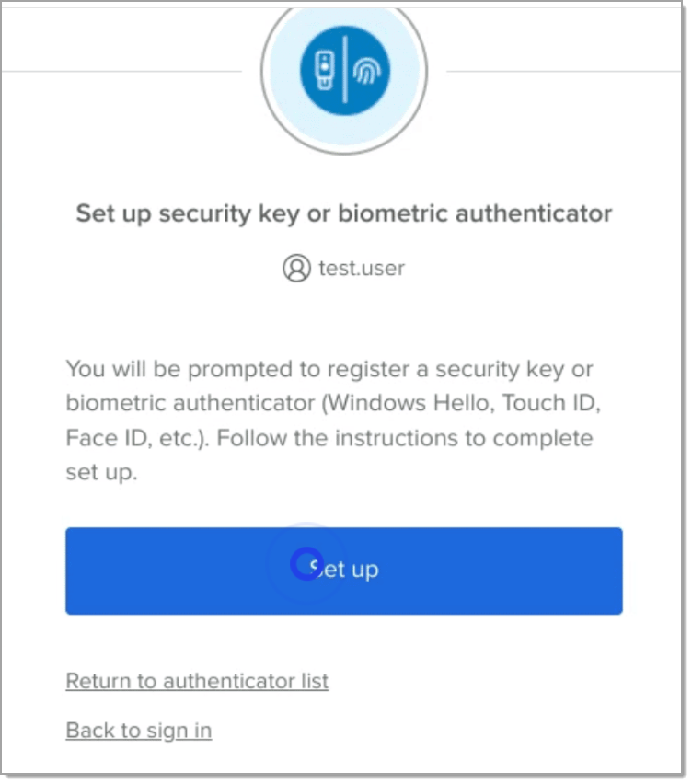Click Back to sign in
The image size is (692, 784).
[138, 729]
